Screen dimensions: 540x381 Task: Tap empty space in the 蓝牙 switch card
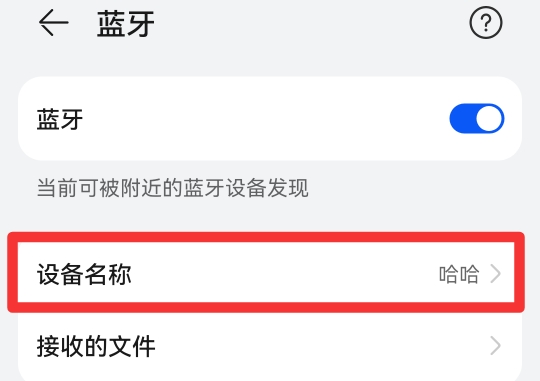click(x=265, y=119)
